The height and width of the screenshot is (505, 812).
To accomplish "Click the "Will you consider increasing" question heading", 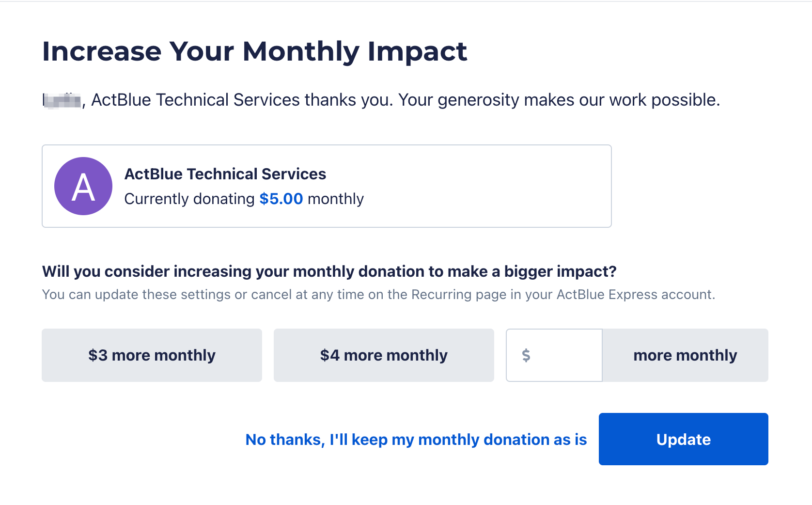I will pyautogui.click(x=329, y=271).
